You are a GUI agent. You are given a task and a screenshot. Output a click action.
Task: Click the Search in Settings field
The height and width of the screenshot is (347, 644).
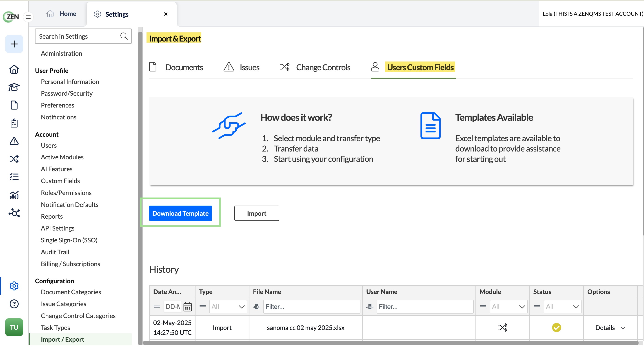pos(83,36)
